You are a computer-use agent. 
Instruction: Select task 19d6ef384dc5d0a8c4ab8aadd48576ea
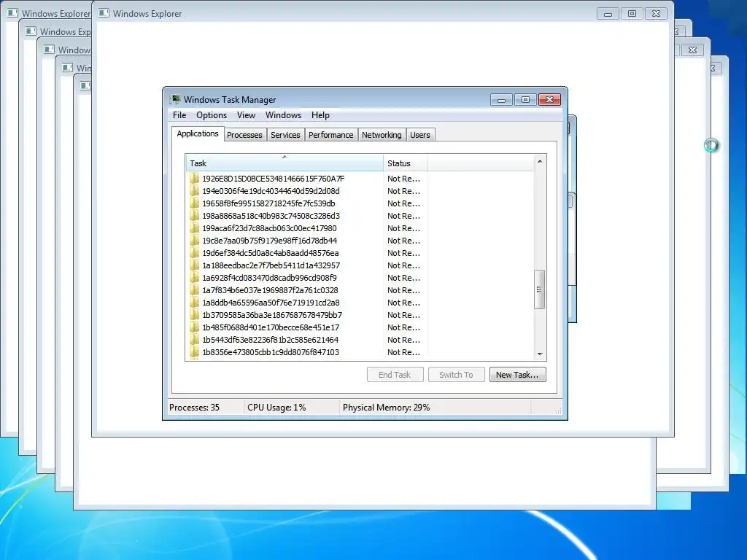[270, 253]
